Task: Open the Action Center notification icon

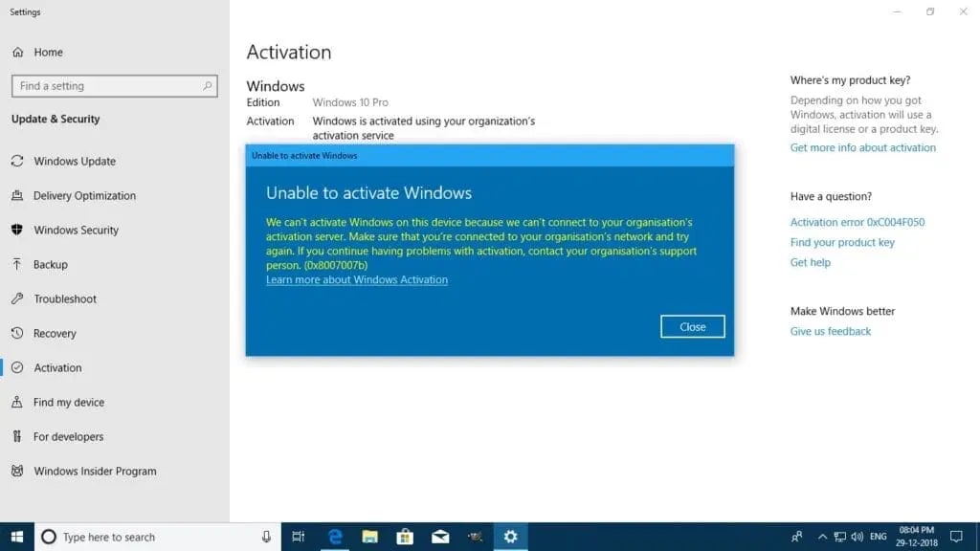Action: click(x=956, y=537)
